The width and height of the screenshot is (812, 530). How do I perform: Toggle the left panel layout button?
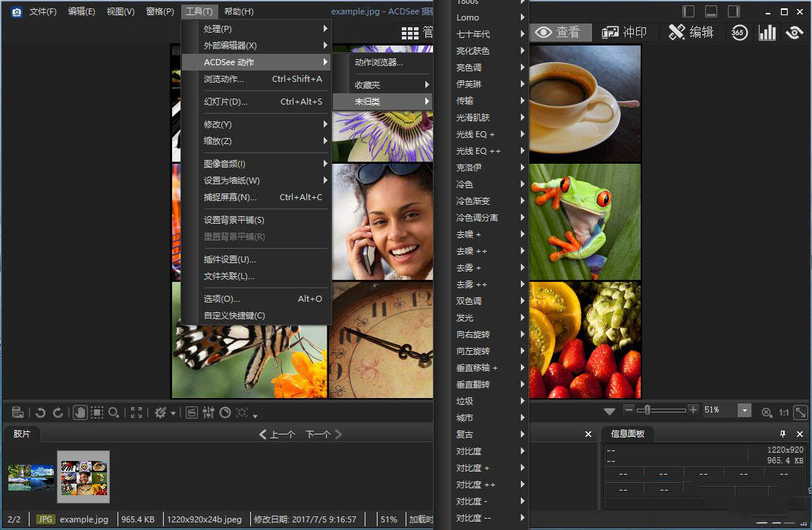(688, 11)
